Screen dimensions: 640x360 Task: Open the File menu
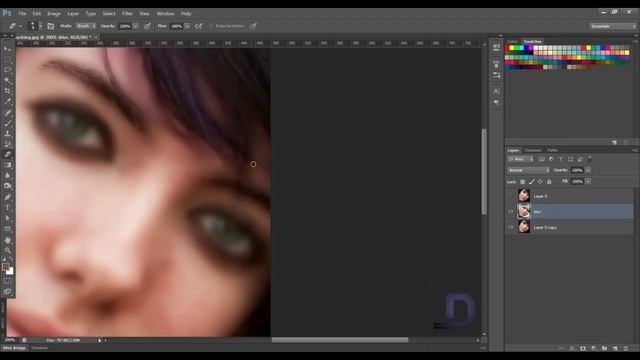[x=22, y=13]
